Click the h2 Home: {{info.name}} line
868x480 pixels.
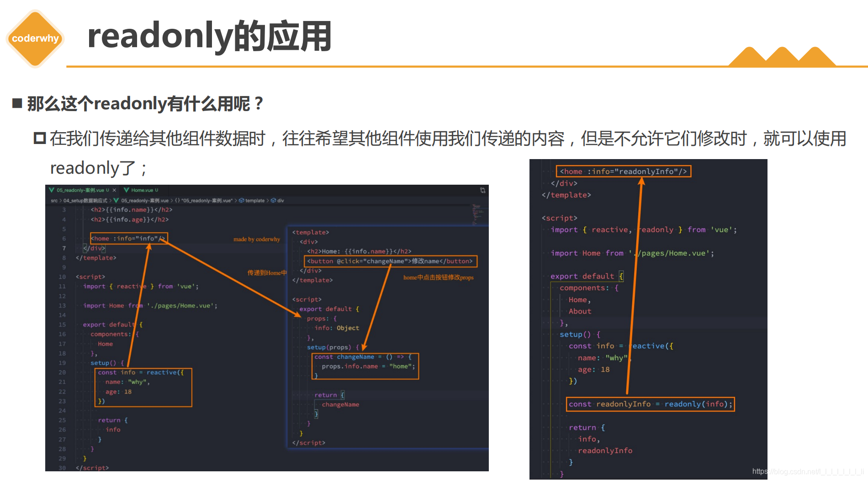[x=359, y=251]
